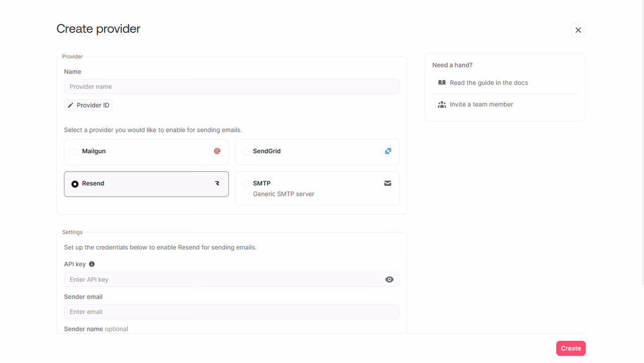
Task: Select the SendGrid radio button
Action: pyautogui.click(x=246, y=152)
